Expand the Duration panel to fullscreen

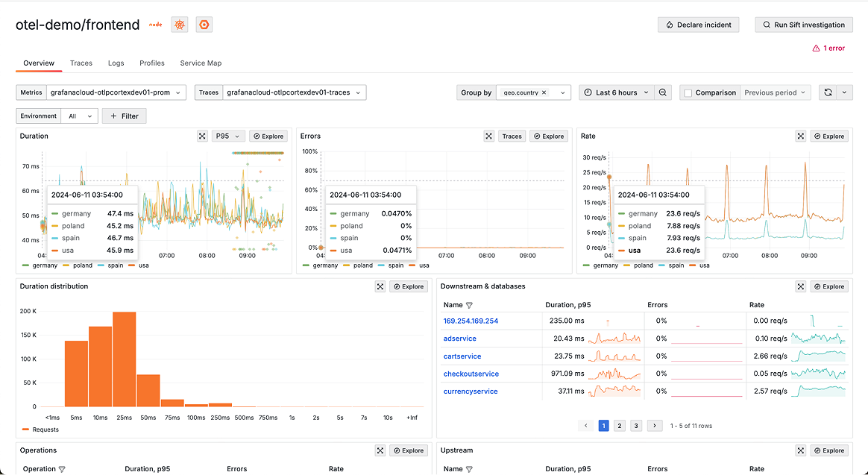[202, 136]
